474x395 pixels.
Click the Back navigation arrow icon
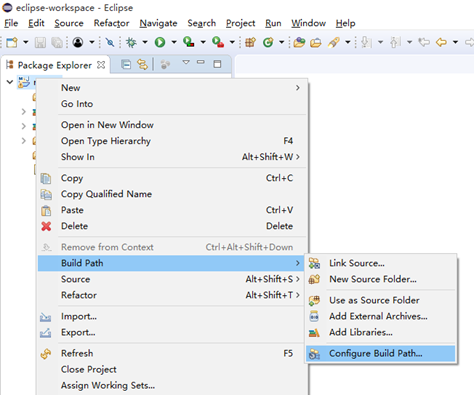[x=441, y=42]
